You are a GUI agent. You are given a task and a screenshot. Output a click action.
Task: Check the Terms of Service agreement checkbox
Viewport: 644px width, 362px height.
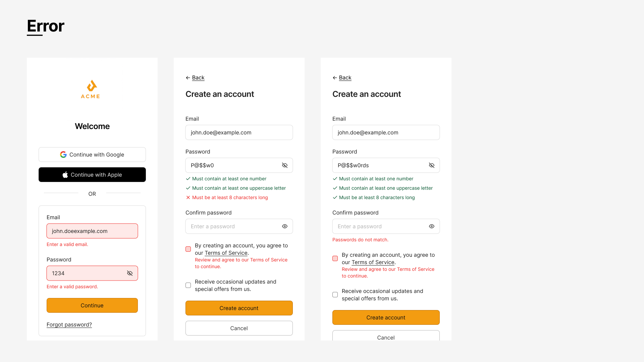pyautogui.click(x=188, y=249)
